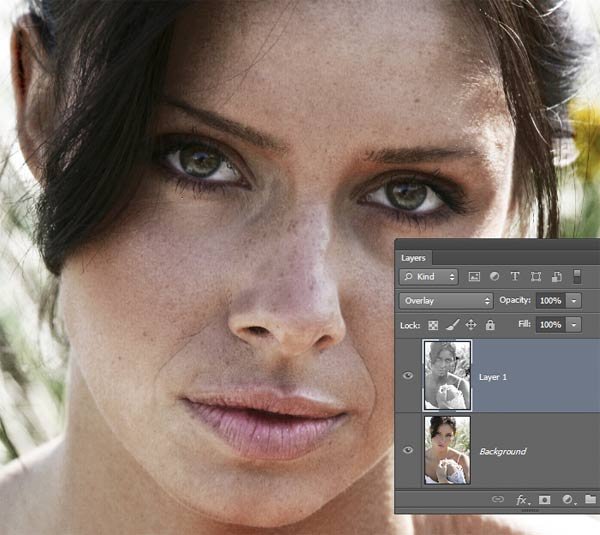Add a layer mask button
The width and height of the screenshot is (600, 535).
point(545,499)
